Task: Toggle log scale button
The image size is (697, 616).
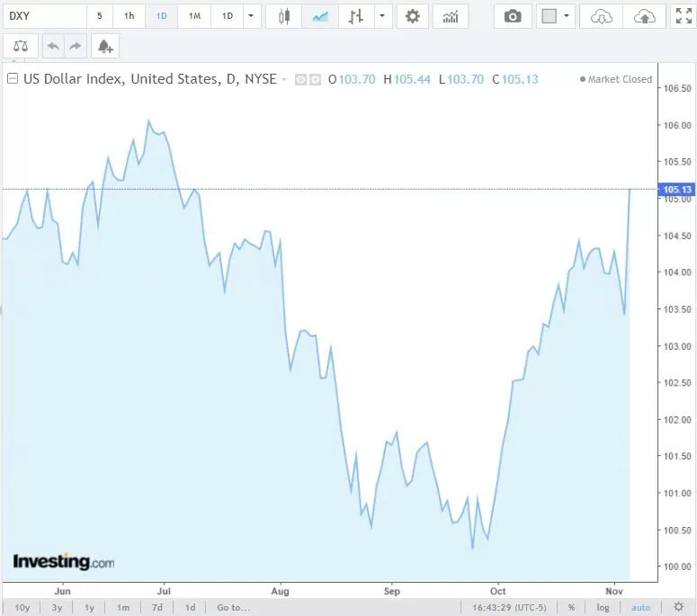Action: [x=603, y=607]
